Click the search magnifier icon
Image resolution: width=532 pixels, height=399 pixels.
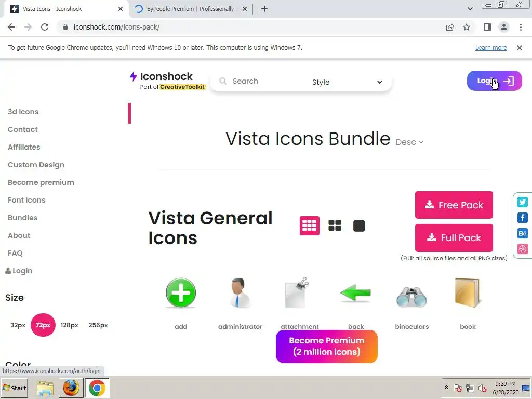223,81
